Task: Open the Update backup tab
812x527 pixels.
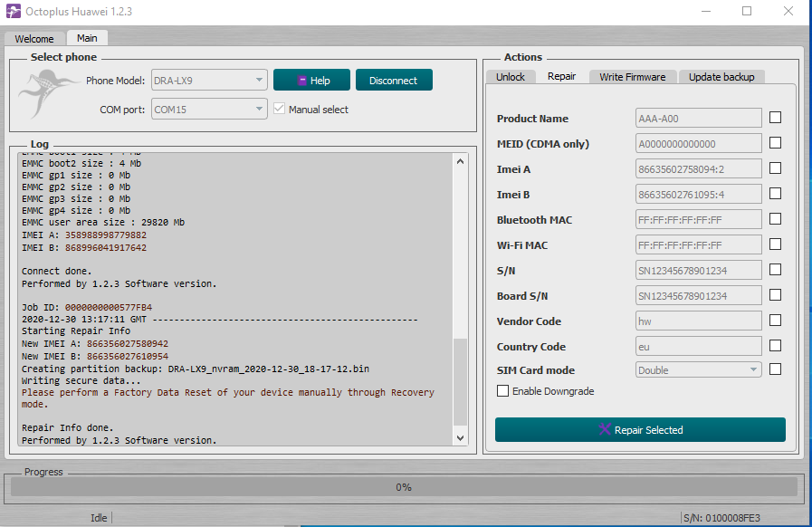Action: pyautogui.click(x=721, y=77)
